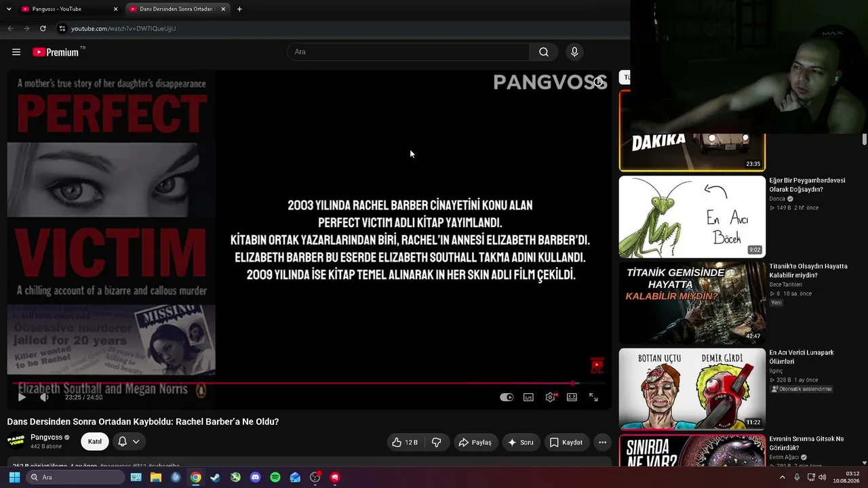Open 'Eğer Bir Peygamberdevesi Olarak Doğsaydın?' title
868x488 pixels.
click(x=808, y=185)
